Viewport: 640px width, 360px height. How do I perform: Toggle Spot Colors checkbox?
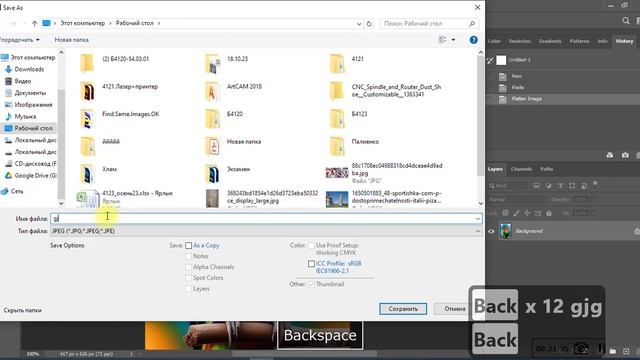(x=188, y=278)
